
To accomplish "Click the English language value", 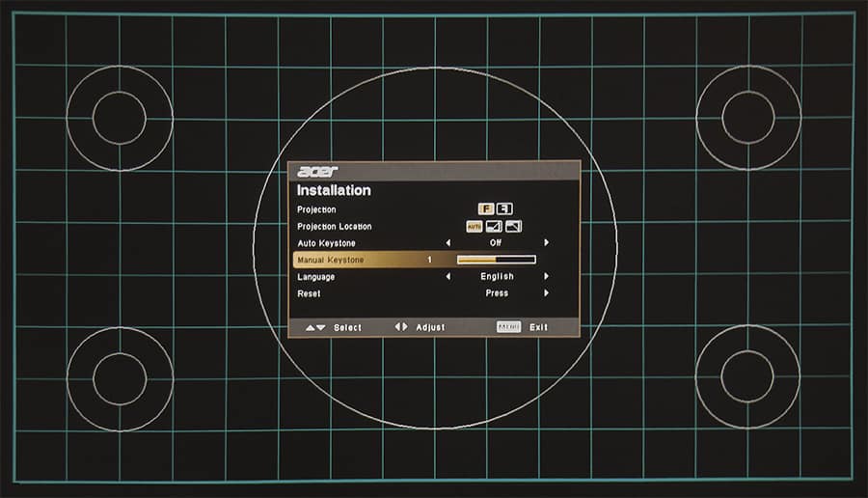I will pyautogui.click(x=497, y=277).
